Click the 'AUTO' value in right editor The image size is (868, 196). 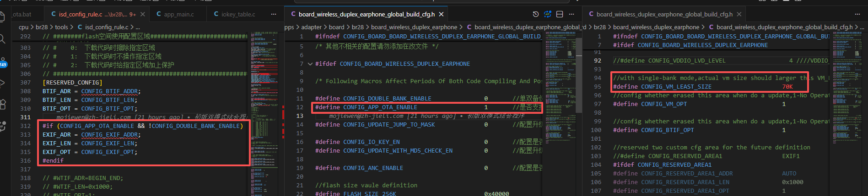point(789,174)
